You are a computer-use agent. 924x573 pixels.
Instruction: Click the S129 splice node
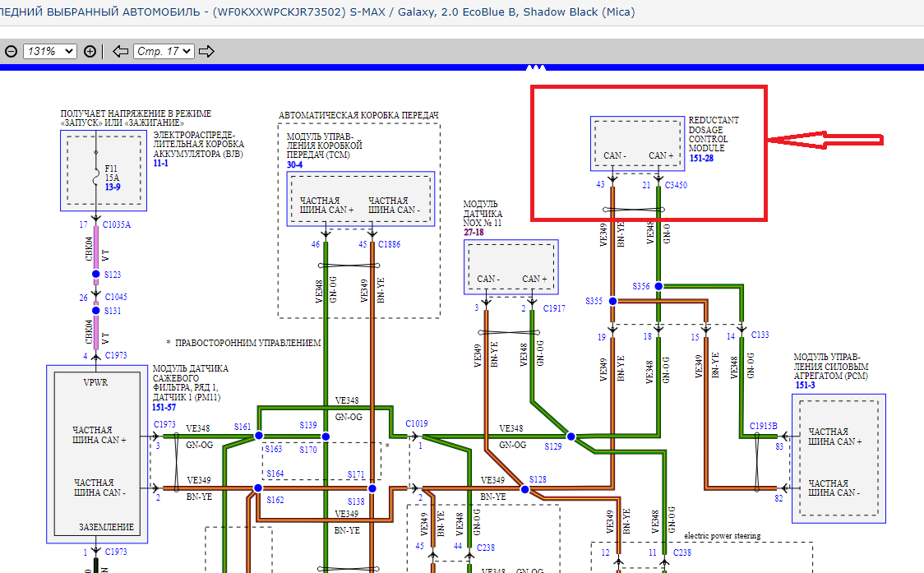click(571, 436)
